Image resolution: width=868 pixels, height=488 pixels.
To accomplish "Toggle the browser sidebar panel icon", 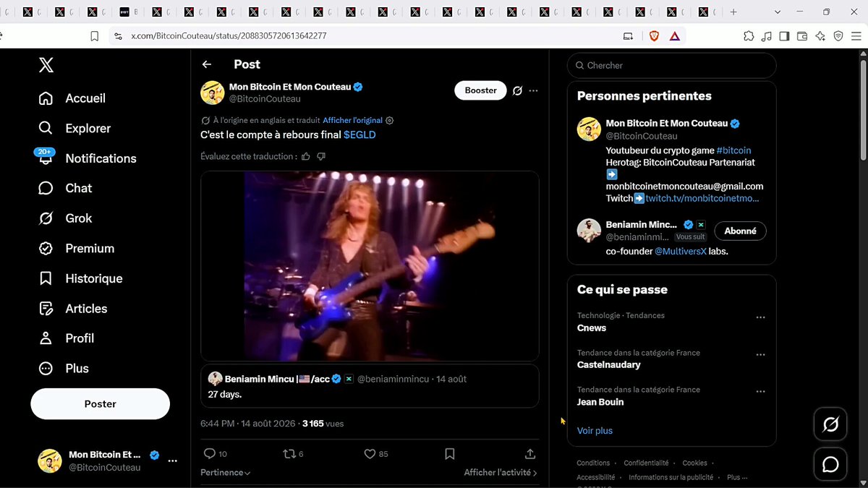I will click(784, 35).
